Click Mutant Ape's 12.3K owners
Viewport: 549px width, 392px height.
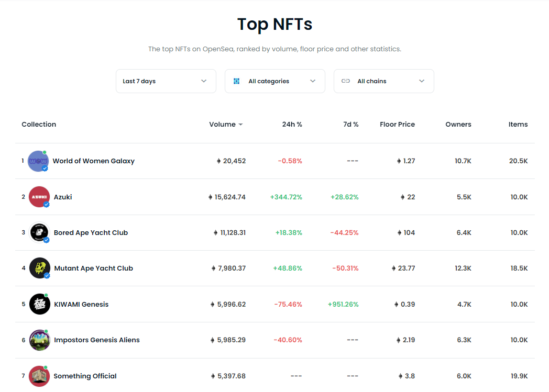pos(463,268)
